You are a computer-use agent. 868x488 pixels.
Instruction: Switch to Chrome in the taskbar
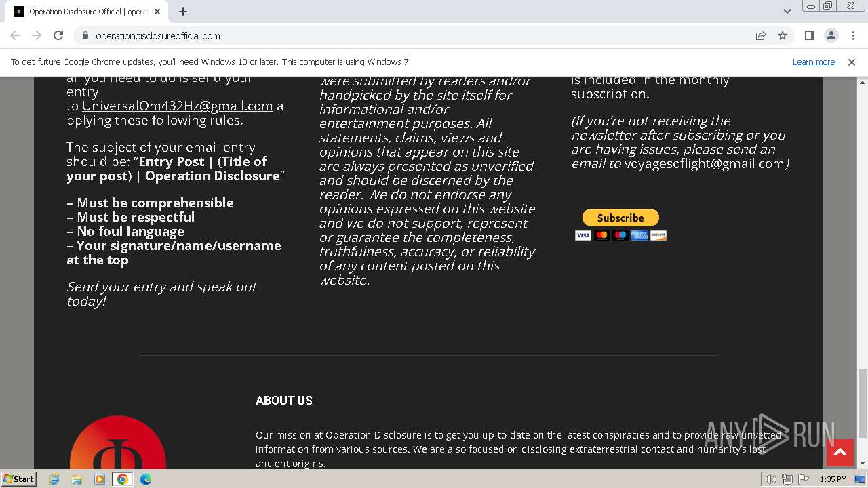coord(123,479)
